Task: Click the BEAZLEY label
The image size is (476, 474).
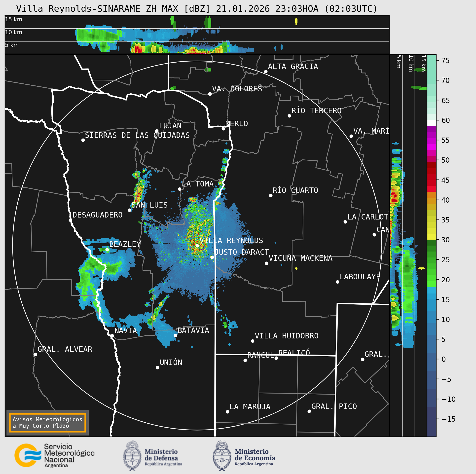Action: click(x=125, y=244)
